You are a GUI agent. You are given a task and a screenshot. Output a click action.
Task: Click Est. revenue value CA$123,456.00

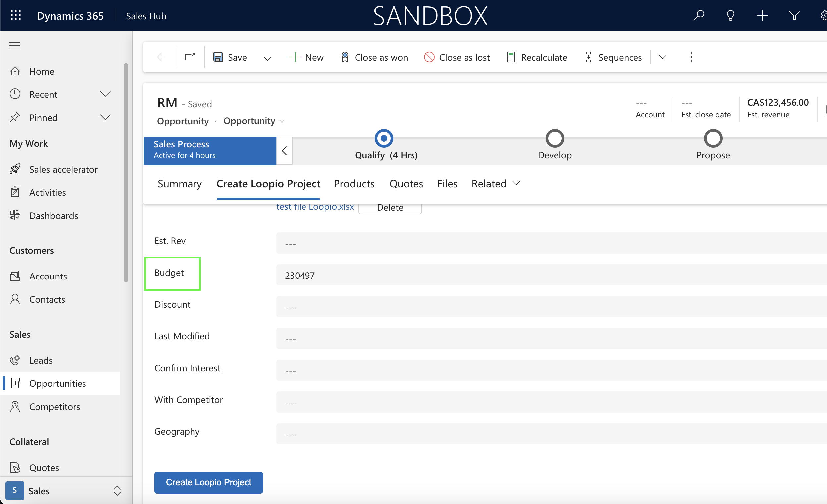pyautogui.click(x=778, y=102)
